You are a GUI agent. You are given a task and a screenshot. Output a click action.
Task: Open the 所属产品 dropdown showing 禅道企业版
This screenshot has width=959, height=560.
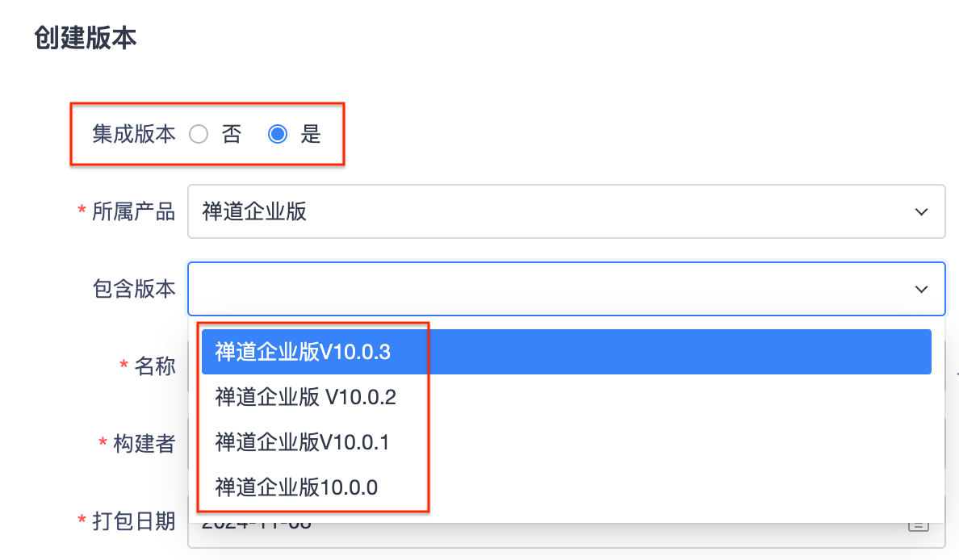tap(567, 211)
